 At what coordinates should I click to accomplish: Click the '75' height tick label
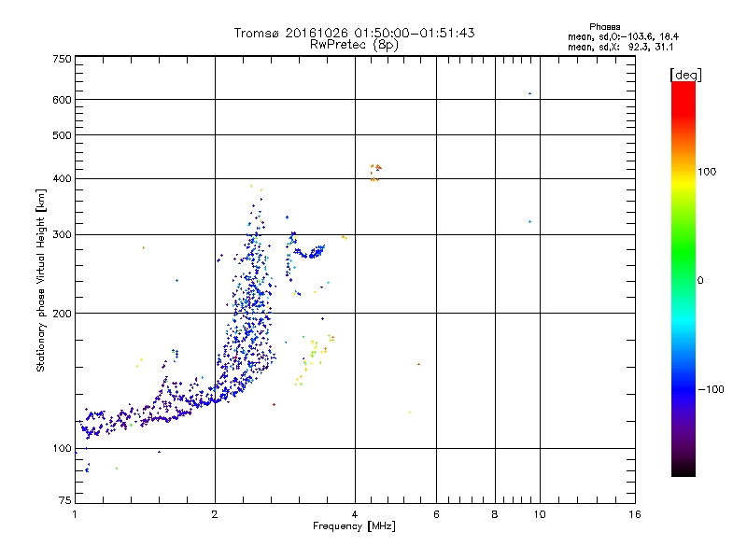[x=65, y=500]
